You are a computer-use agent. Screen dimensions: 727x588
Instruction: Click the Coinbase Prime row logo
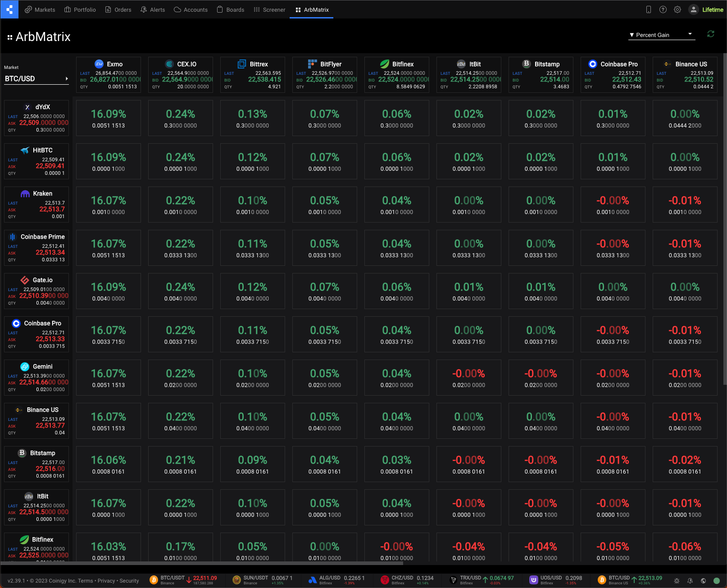point(13,237)
